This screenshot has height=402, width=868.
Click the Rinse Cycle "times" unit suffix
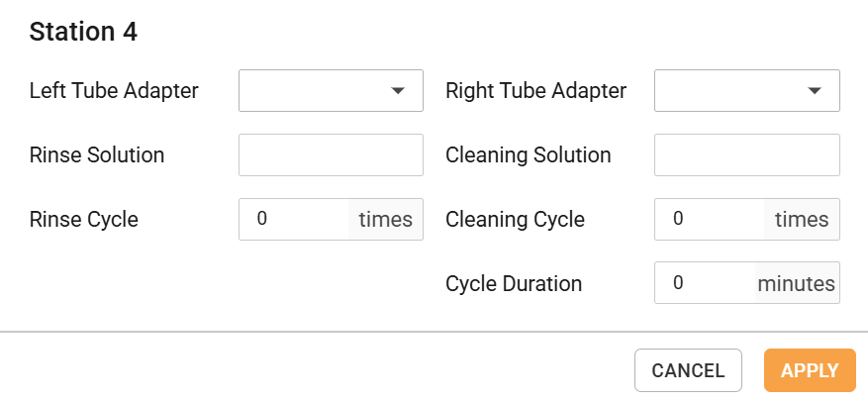point(385,220)
